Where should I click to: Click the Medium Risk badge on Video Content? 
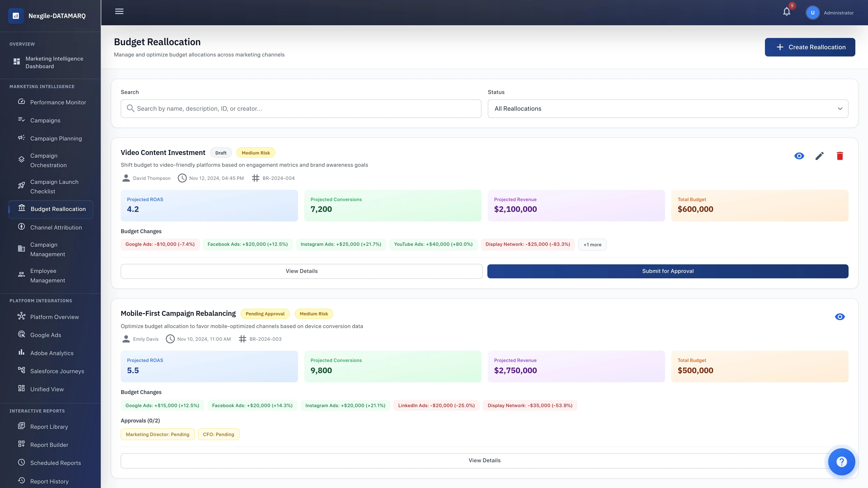pos(255,153)
